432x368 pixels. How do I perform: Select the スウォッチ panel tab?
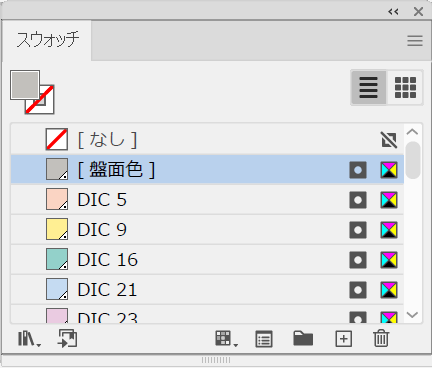[47, 40]
